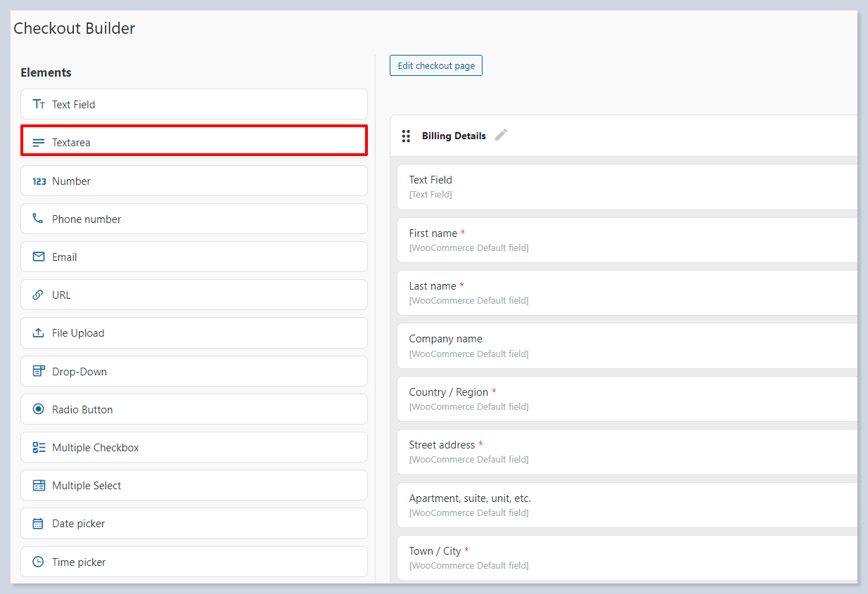868x594 pixels.
Task: Select the Textarea lines icon
Action: point(39,143)
